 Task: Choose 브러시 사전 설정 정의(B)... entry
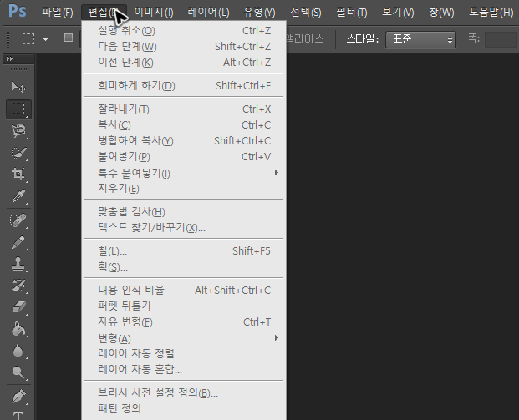point(184,393)
